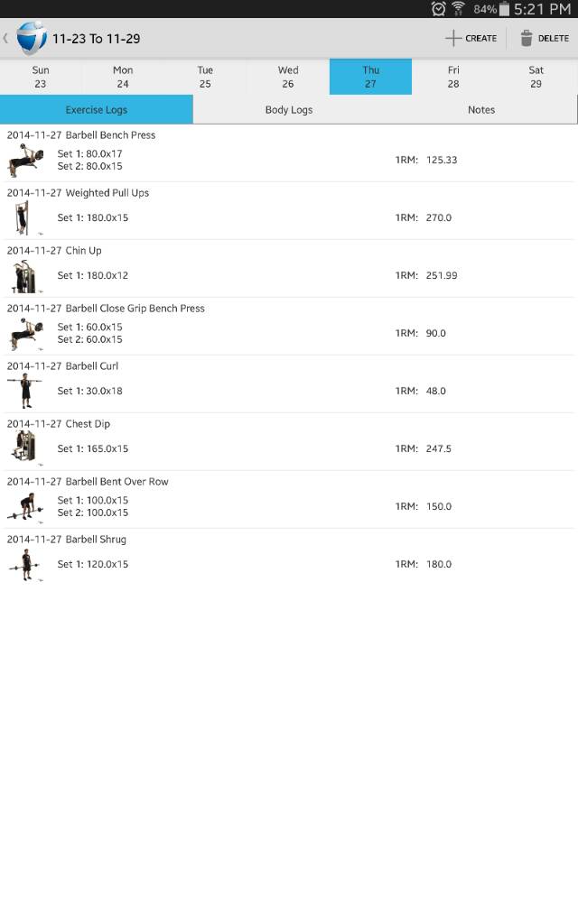Go to Friday 28
Screen dimensions: 578x924
point(453,77)
